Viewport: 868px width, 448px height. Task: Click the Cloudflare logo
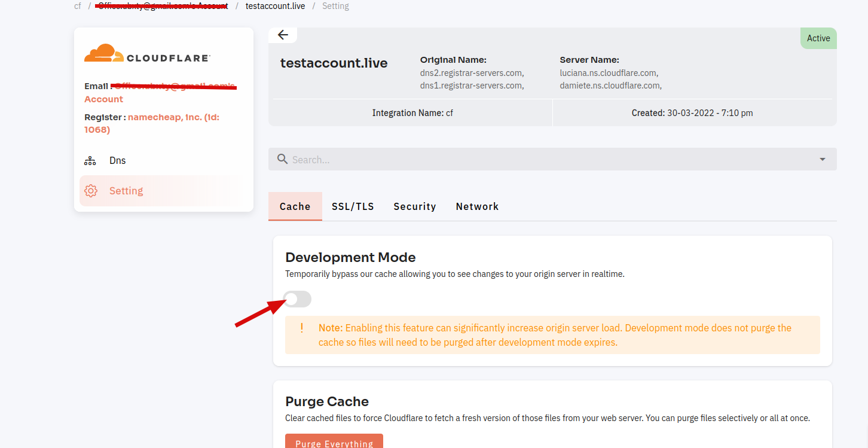(147, 53)
